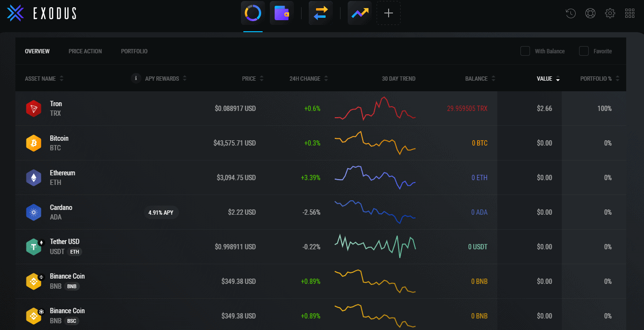Click the 0 BTC balance
Image resolution: width=644 pixels, height=330 pixels.
480,143
